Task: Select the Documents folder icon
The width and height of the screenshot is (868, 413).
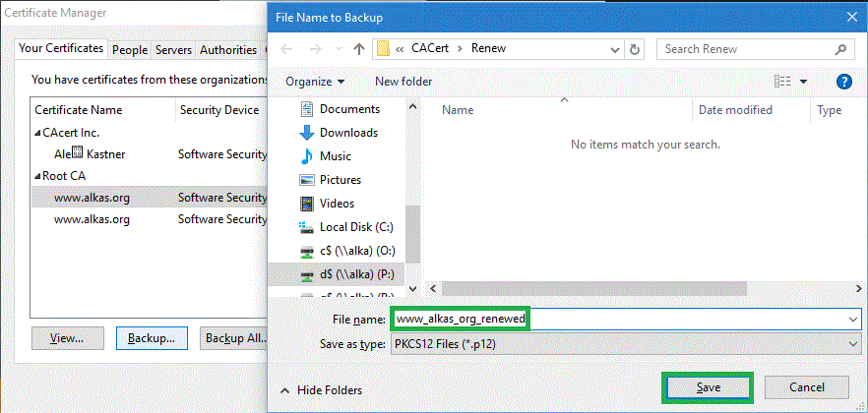Action: 305,109
